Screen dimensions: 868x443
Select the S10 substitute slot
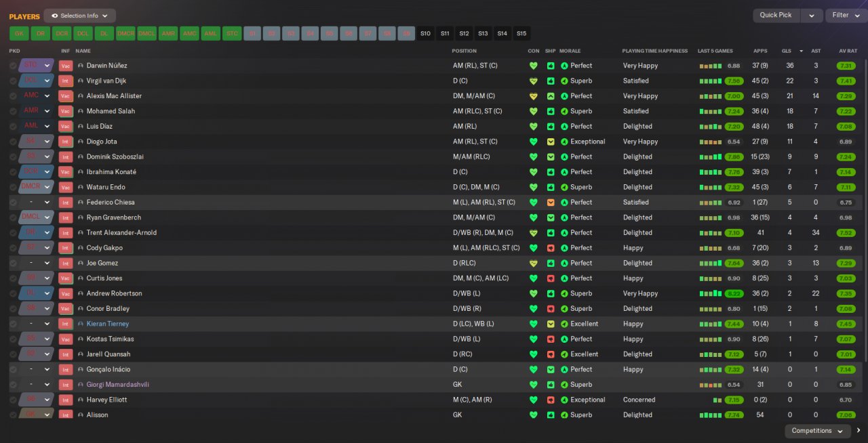pyautogui.click(x=425, y=33)
